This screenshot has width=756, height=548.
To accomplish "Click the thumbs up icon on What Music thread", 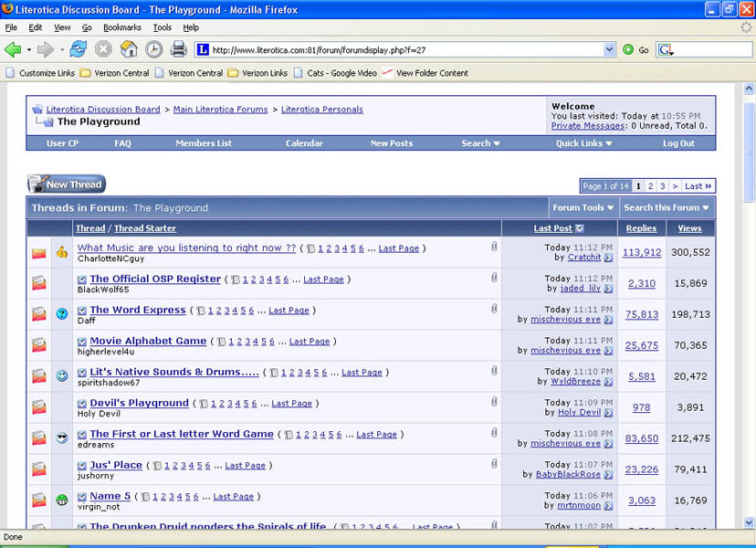I will [x=62, y=252].
